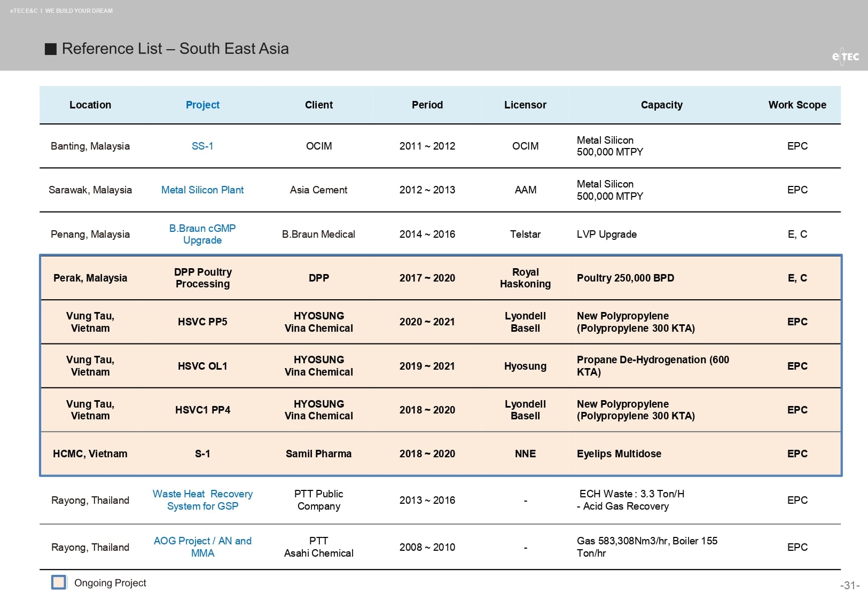This screenshot has height=601, width=868.
Task: Select the Royal Haskoning licensor cell
Action: [525, 278]
